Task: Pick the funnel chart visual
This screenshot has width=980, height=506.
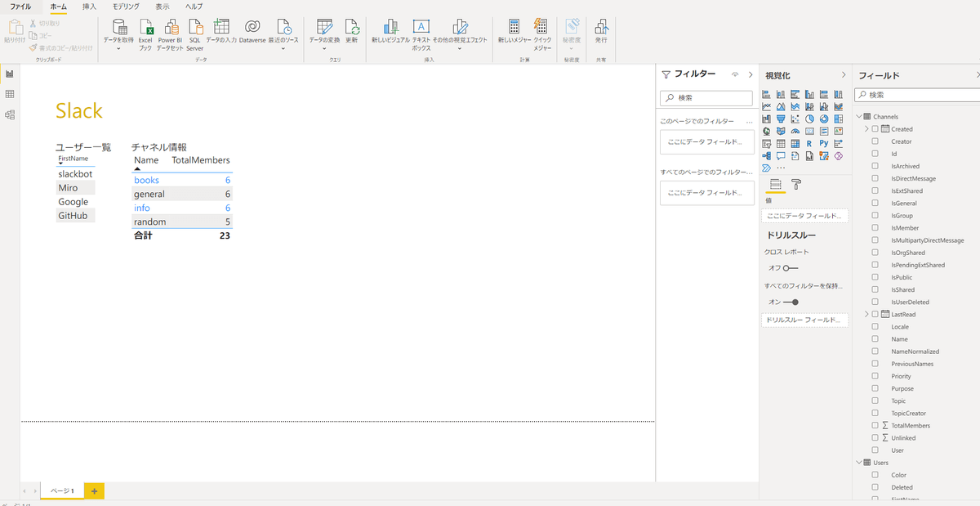Action: click(781, 119)
